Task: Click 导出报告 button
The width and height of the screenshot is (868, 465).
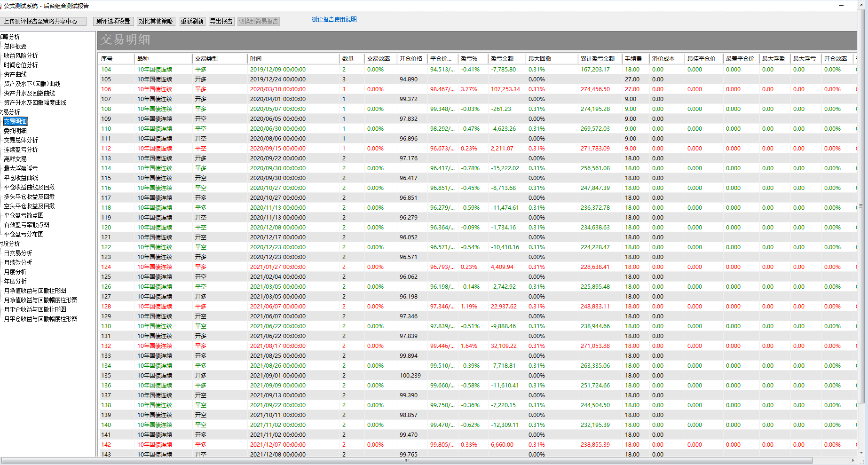Action: pyautogui.click(x=221, y=21)
